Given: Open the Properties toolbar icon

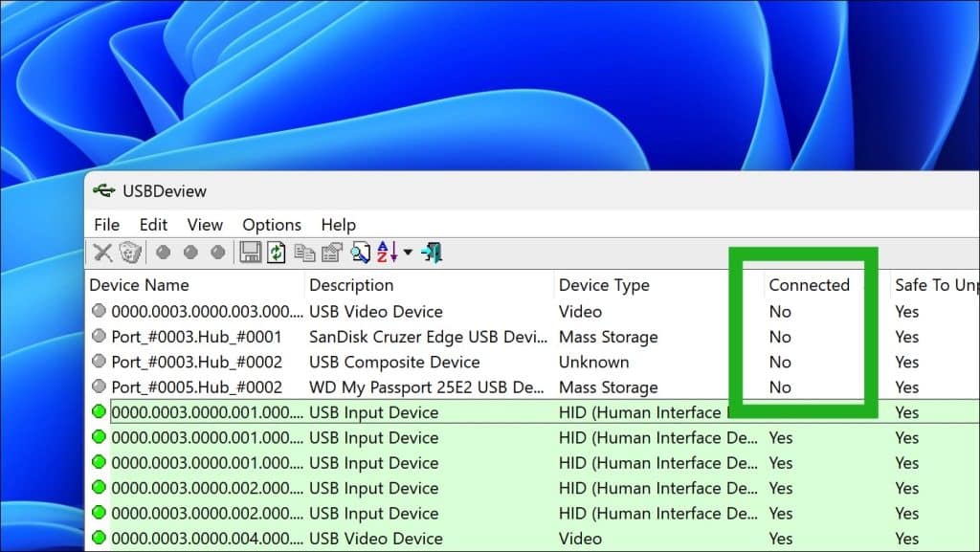Looking at the screenshot, I should point(332,253).
